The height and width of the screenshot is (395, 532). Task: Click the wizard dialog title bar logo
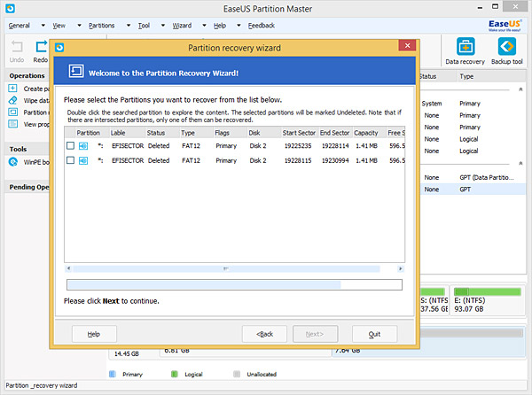pyautogui.click(x=59, y=48)
